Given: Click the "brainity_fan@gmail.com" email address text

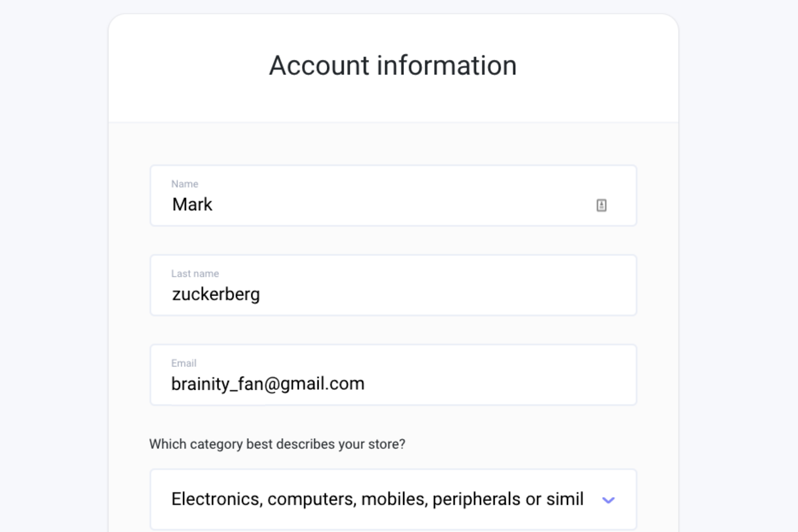Looking at the screenshot, I should [x=268, y=384].
